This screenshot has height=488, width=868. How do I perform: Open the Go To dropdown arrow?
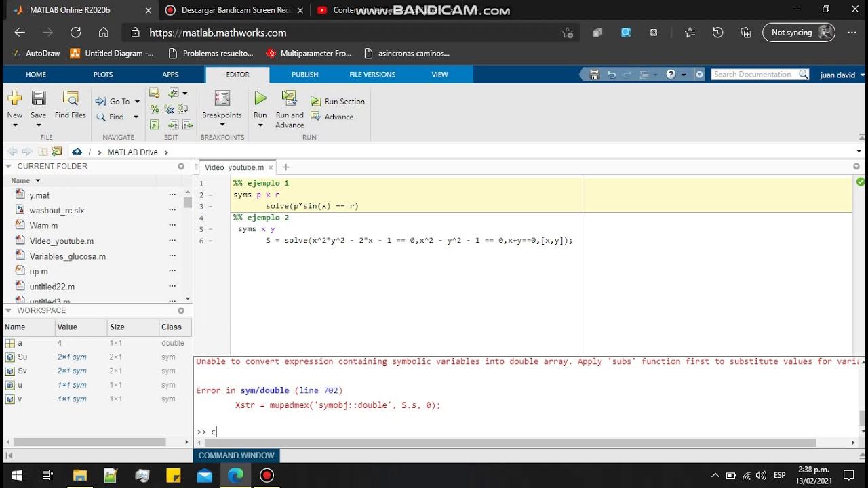[137, 102]
